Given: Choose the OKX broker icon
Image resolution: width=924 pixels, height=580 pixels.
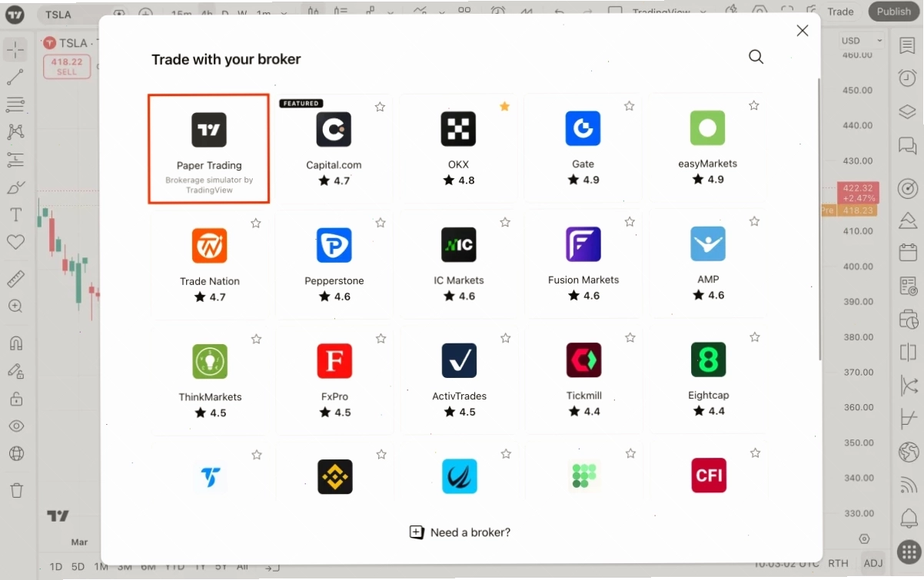Looking at the screenshot, I should click(458, 129).
